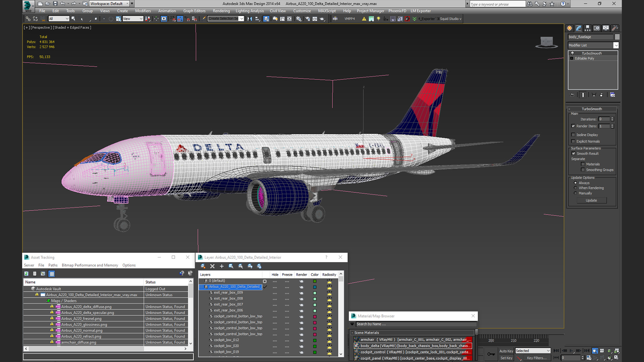Enable Separate by Materials checkbox

[583, 164]
